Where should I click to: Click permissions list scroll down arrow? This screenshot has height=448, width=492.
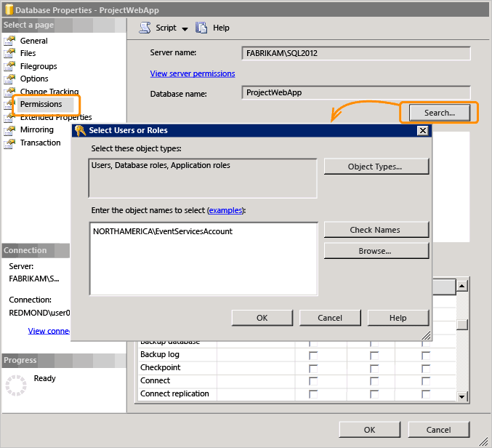[462, 396]
